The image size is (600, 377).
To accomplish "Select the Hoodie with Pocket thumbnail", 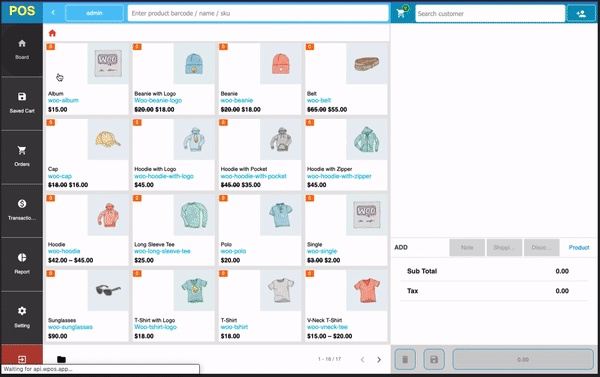I will [280, 139].
